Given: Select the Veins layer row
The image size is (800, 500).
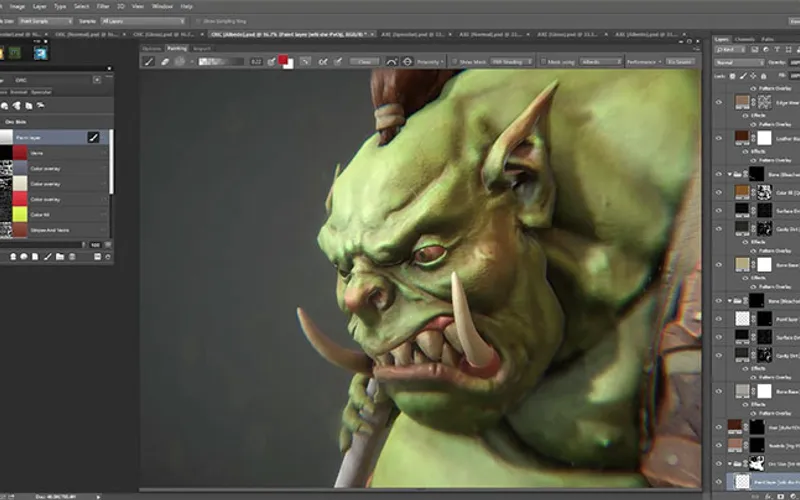Looking at the screenshot, I should tap(54, 153).
